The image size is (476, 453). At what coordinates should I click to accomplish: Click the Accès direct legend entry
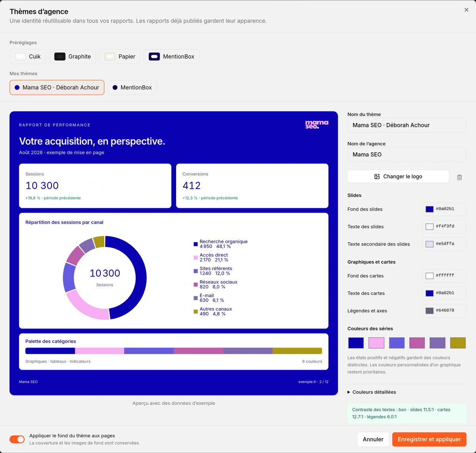pyautogui.click(x=211, y=257)
